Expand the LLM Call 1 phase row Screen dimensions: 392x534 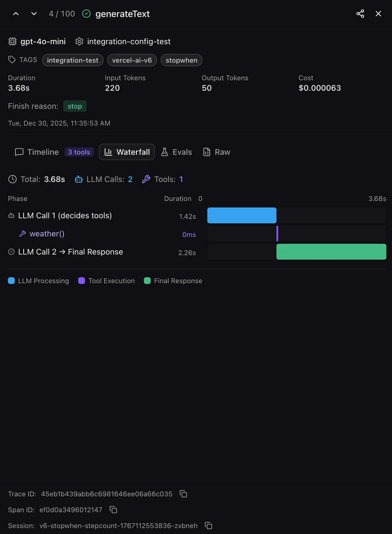65,215
